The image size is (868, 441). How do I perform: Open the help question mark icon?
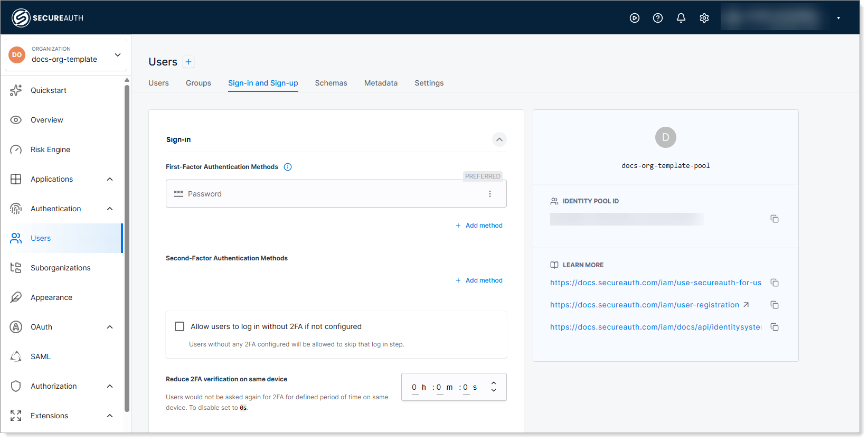[658, 18]
